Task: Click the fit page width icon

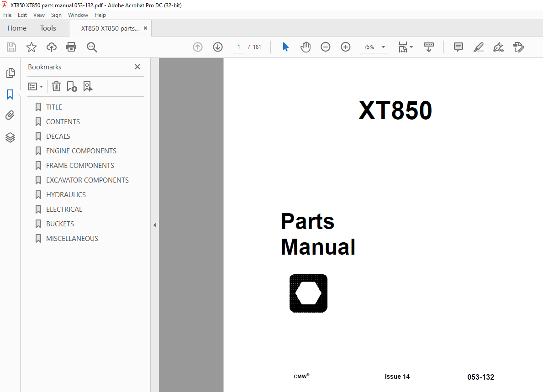Action: pyautogui.click(x=403, y=47)
